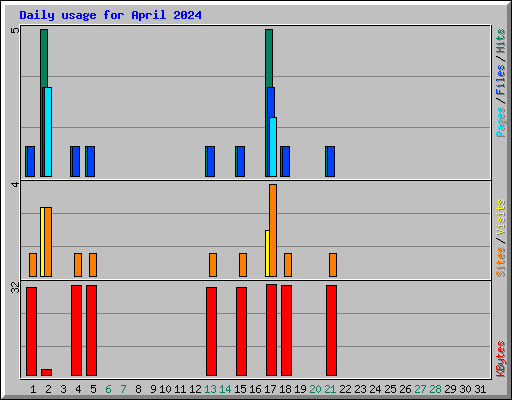Select the blue Files bar for day 15
This screenshot has width=512, height=400.
(x=241, y=161)
